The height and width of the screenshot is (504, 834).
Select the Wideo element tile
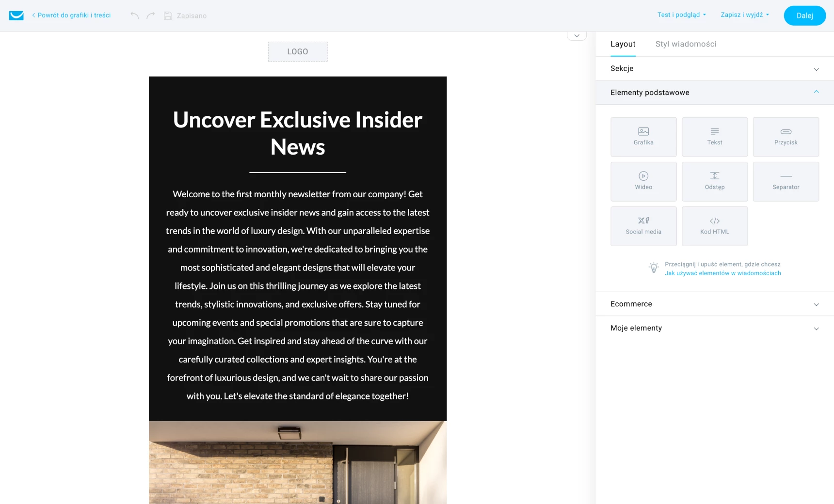click(x=643, y=181)
